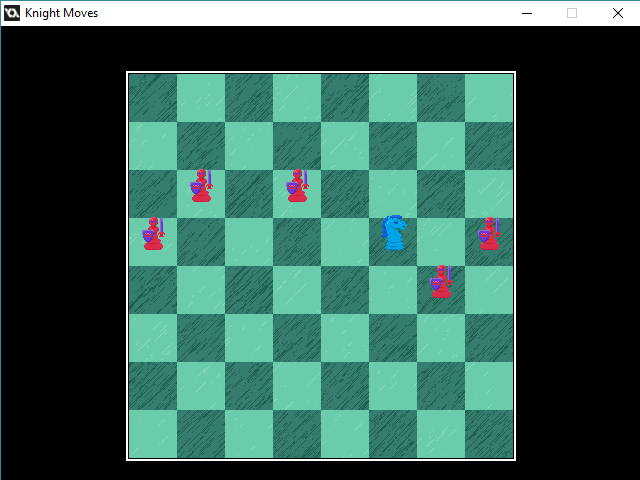Click the red pawn nearest the board's left edge
Screen dimensions: 640x480
(x=153, y=233)
